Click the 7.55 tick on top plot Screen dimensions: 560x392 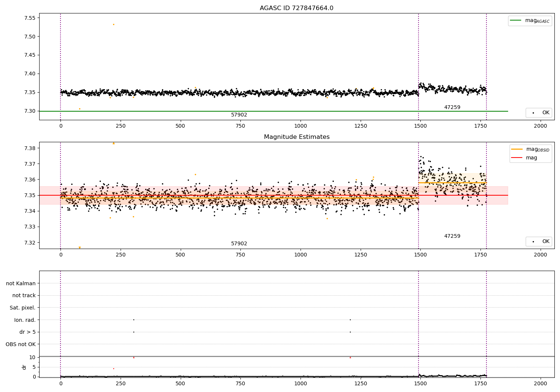pos(29,18)
